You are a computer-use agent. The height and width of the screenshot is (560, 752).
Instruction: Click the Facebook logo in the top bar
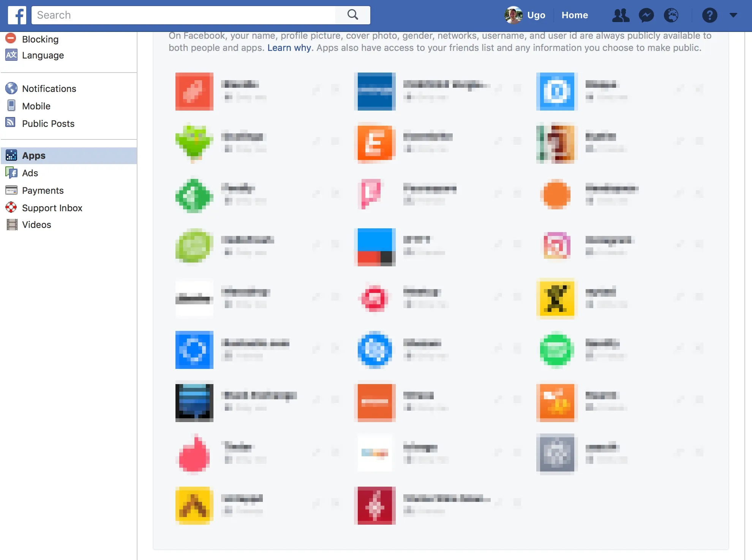click(x=17, y=15)
